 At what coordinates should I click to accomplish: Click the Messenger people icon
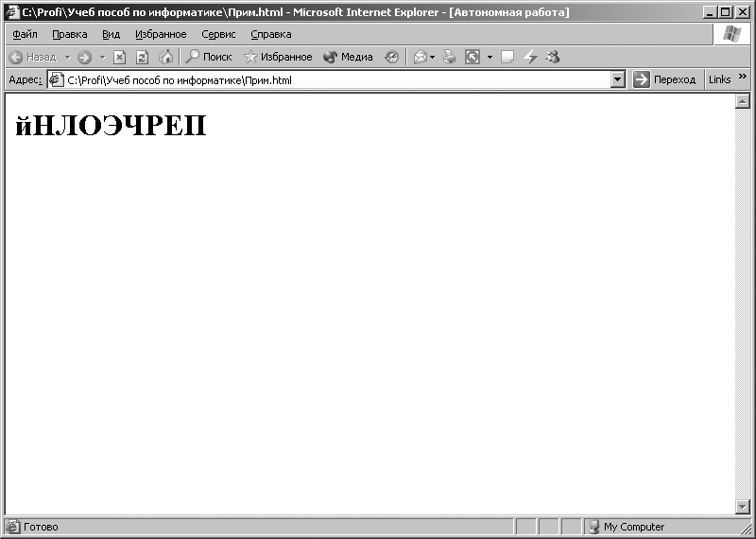coord(553,57)
